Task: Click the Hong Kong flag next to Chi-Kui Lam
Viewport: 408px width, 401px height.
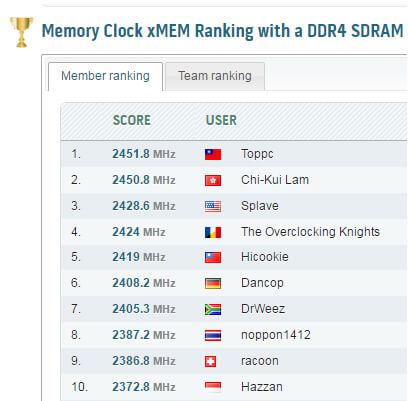Action: (213, 180)
